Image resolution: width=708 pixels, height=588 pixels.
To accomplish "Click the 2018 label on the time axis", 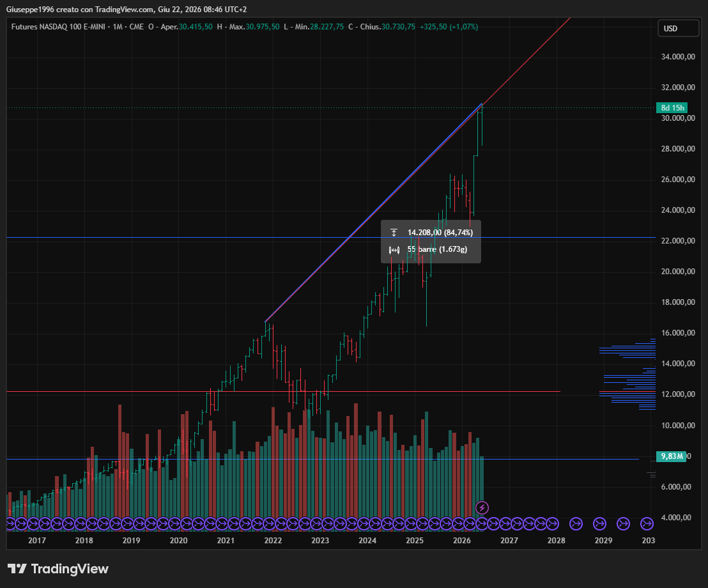I will coord(84,541).
